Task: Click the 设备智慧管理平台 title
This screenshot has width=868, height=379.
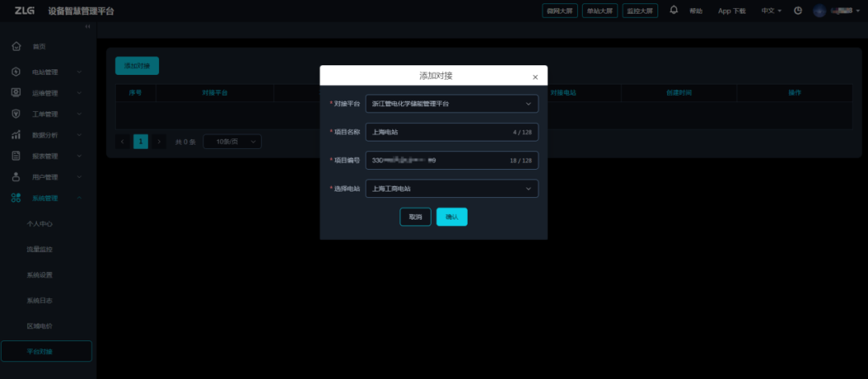Action: click(81, 11)
